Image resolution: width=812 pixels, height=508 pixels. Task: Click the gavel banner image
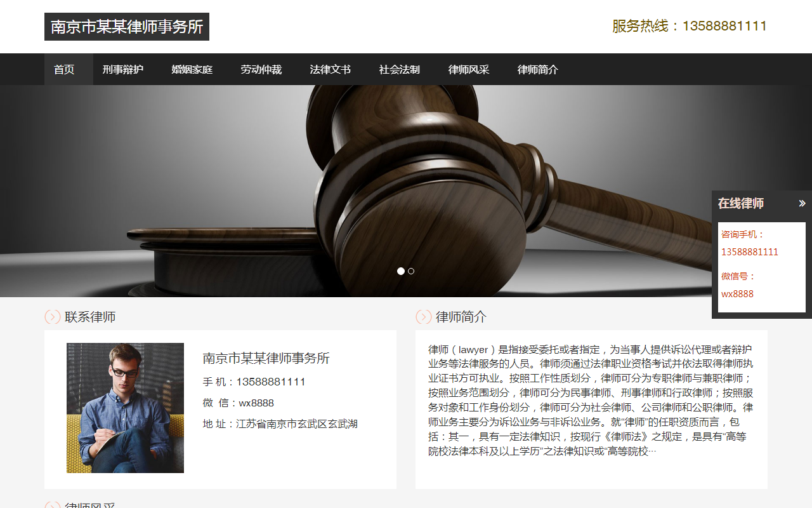(406, 191)
